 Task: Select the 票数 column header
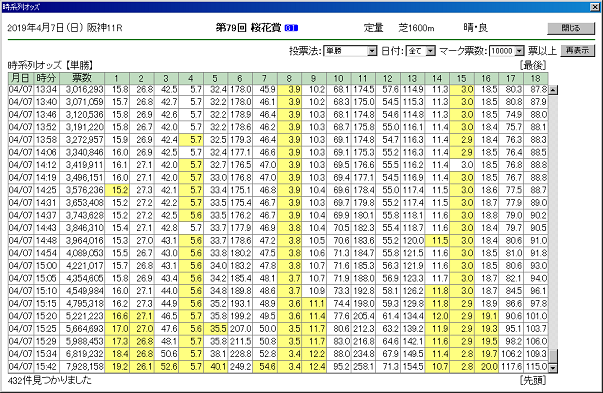pyautogui.click(x=82, y=78)
